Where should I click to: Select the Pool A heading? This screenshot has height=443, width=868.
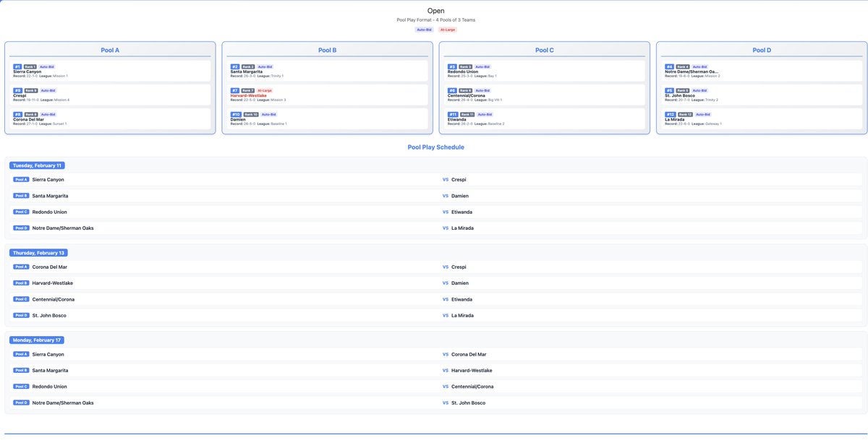[111, 50]
